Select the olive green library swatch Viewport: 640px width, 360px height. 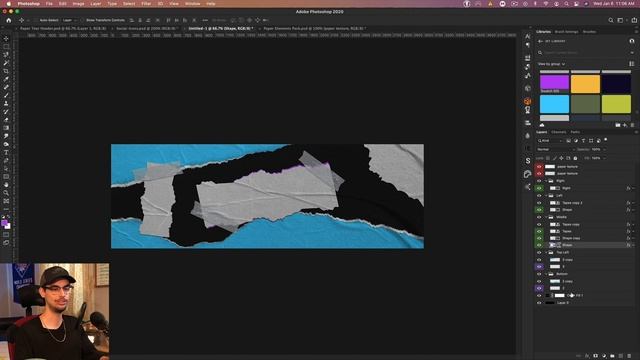(585, 104)
